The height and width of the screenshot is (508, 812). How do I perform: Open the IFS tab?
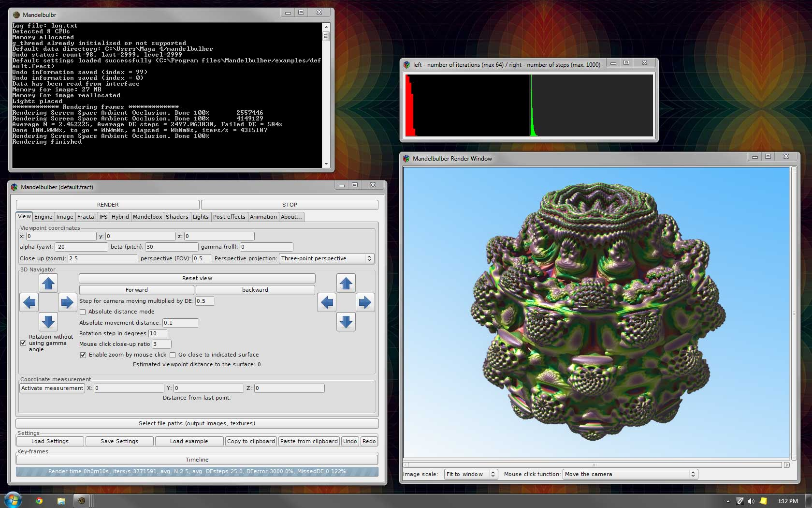click(x=103, y=217)
